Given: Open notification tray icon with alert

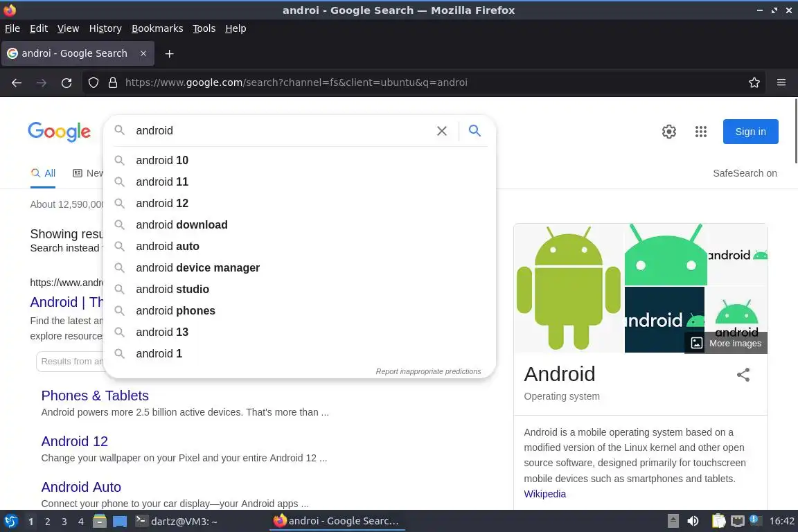Looking at the screenshot, I should pyautogui.click(x=755, y=520).
